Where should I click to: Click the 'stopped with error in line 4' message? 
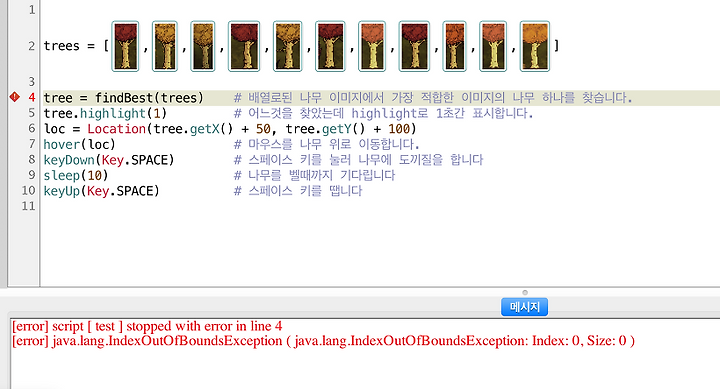tap(204, 326)
